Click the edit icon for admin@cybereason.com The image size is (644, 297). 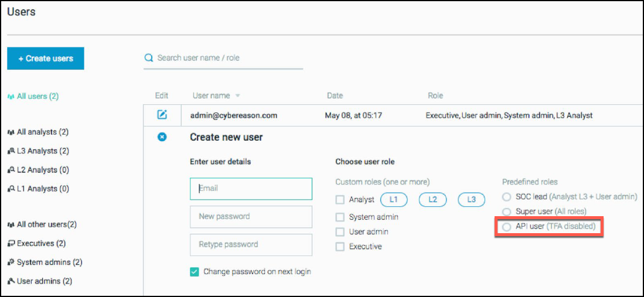pos(162,115)
